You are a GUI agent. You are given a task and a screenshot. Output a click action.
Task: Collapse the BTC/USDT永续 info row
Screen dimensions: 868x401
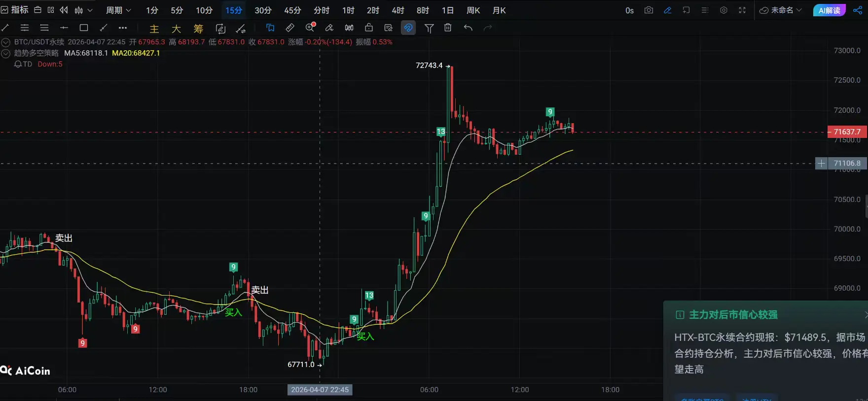pos(6,42)
